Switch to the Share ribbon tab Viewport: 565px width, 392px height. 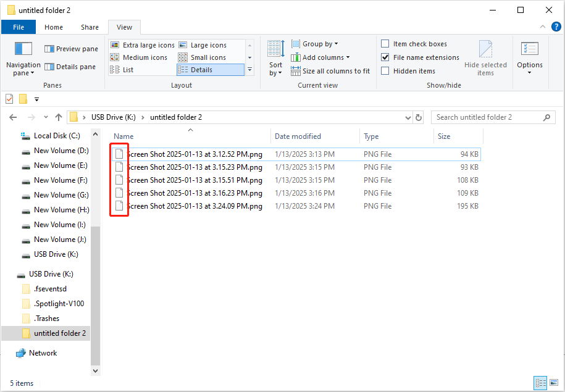(x=90, y=27)
